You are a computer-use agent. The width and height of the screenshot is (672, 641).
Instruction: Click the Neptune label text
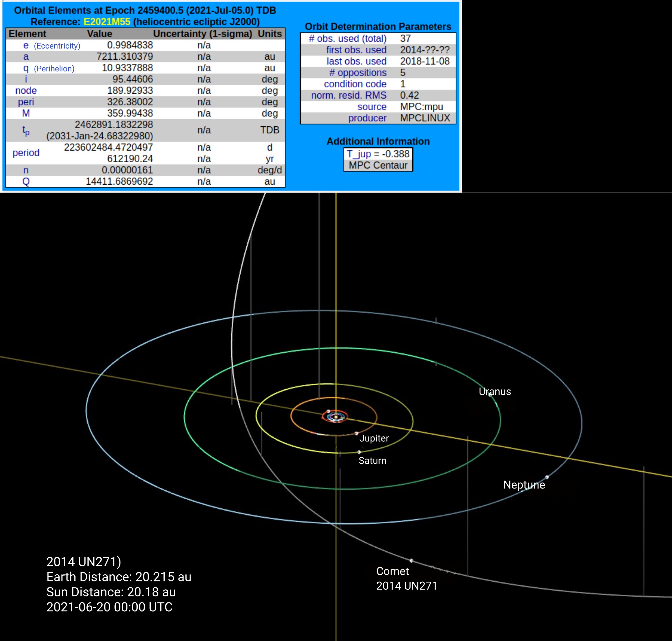(x=524, y=485)
